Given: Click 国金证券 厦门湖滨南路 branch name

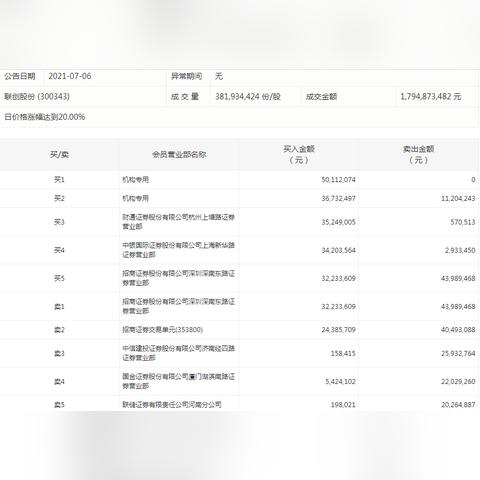Looking at the screenshot, I should [178, 381].
